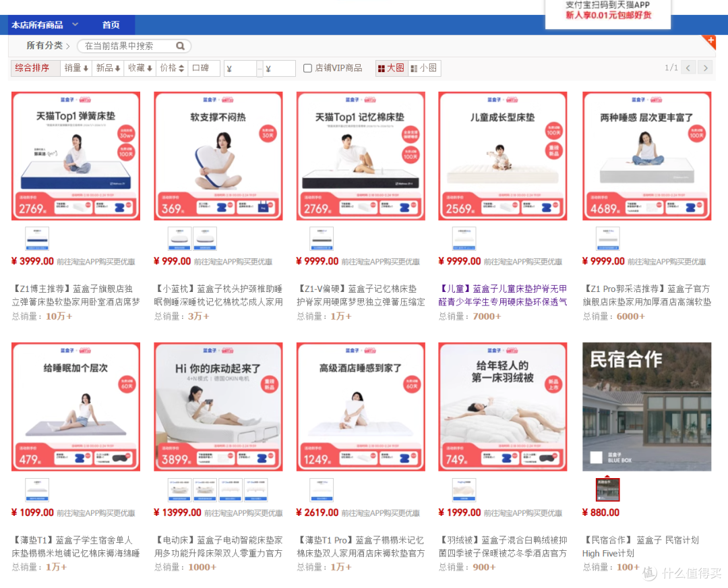This screenshot has height=588, width=728.
Task: Open 高级酒店睡感到家了 product image
Action: click(361, 407)
